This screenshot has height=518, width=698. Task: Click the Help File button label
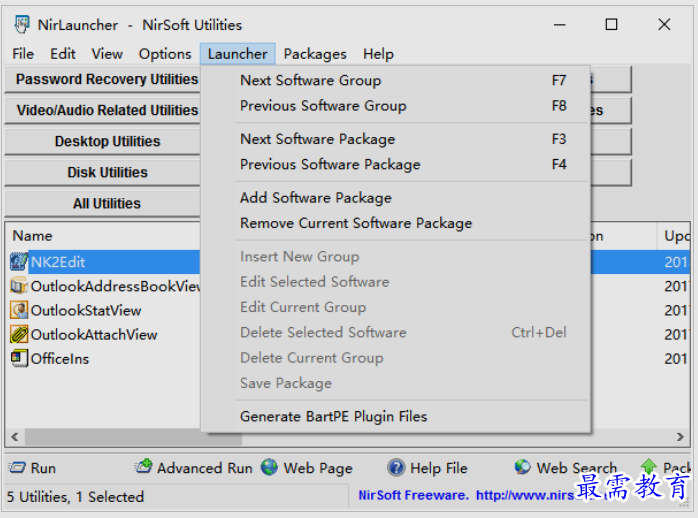[439, 468]
